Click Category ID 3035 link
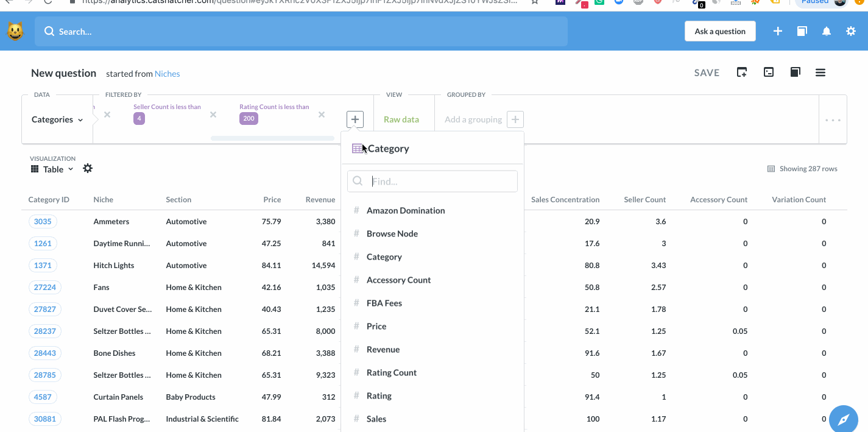 click(x=43, y=221)
